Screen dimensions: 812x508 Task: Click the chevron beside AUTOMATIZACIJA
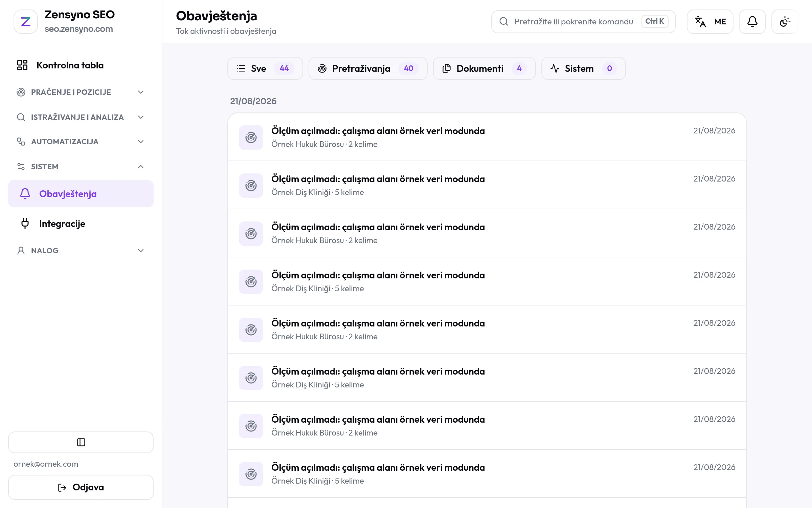coord(141,142)
